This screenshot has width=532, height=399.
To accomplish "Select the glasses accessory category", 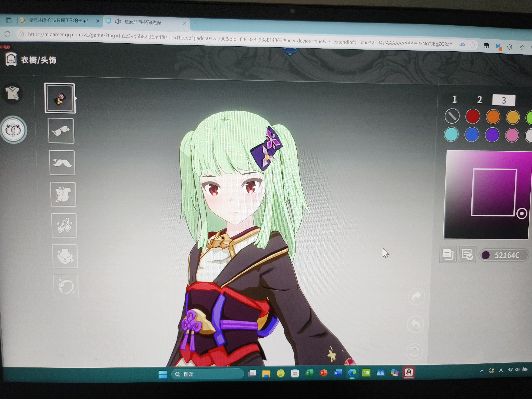I will [x=61, y=131].
